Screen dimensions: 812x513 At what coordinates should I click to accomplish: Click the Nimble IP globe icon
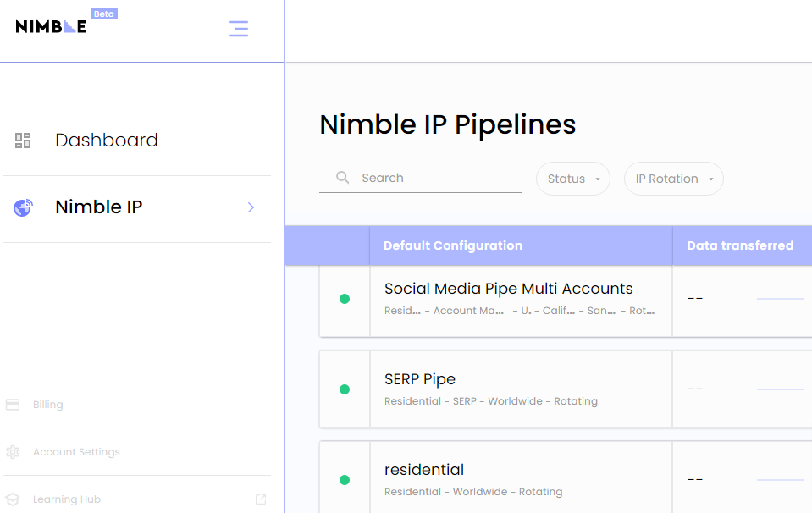23,207
